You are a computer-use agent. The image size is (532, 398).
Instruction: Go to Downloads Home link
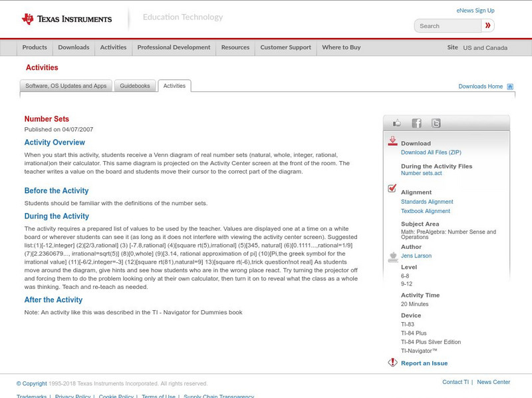(x=480, y=87)
